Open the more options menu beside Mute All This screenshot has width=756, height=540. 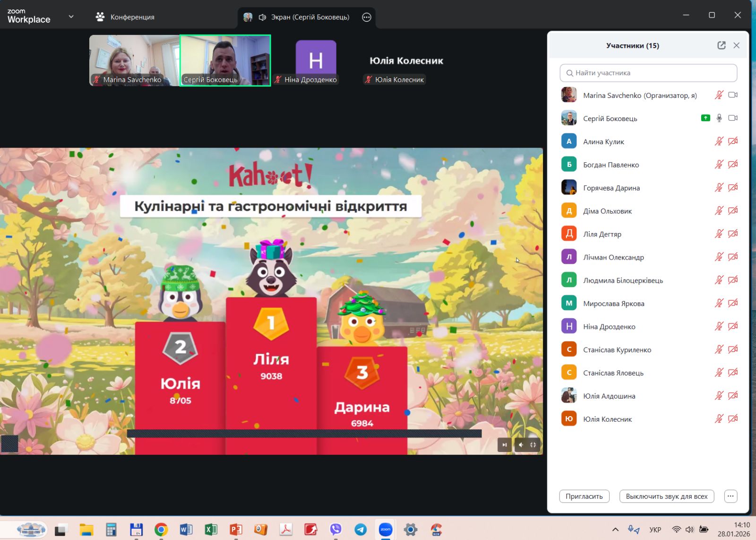click(x=730, y=496)
